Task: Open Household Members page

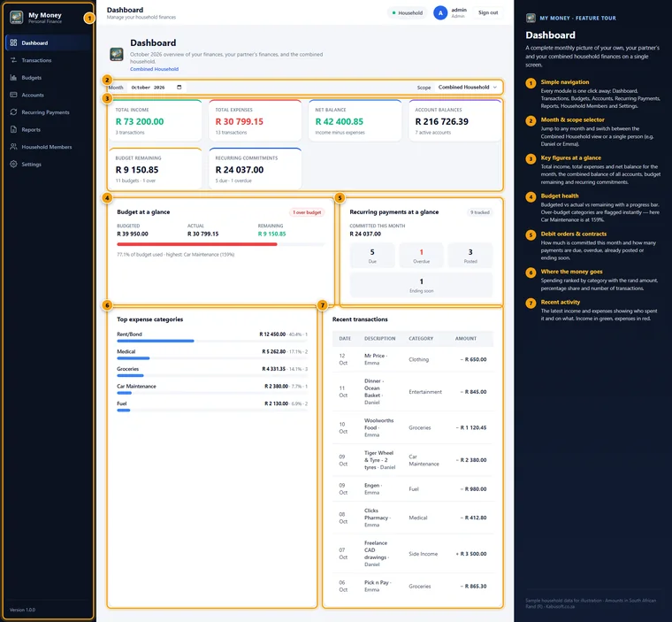Action: pyautogui.click(x=49, y=147)
